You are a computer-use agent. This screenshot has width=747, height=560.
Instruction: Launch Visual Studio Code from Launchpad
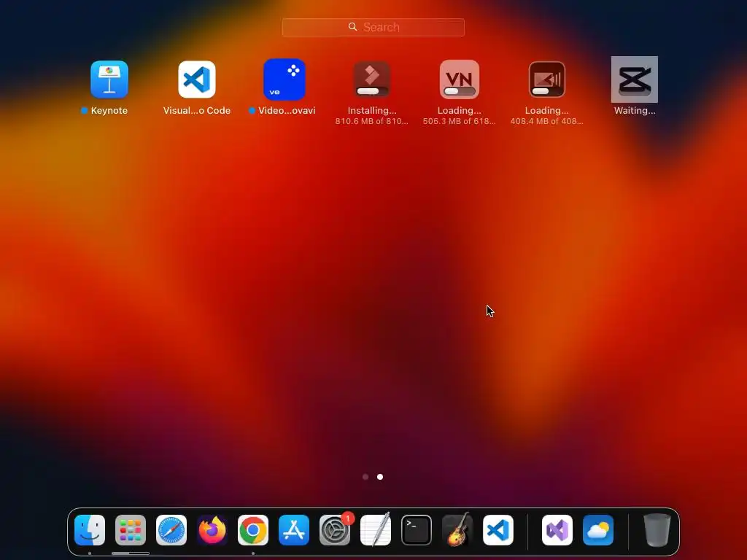tap(197, 79)
